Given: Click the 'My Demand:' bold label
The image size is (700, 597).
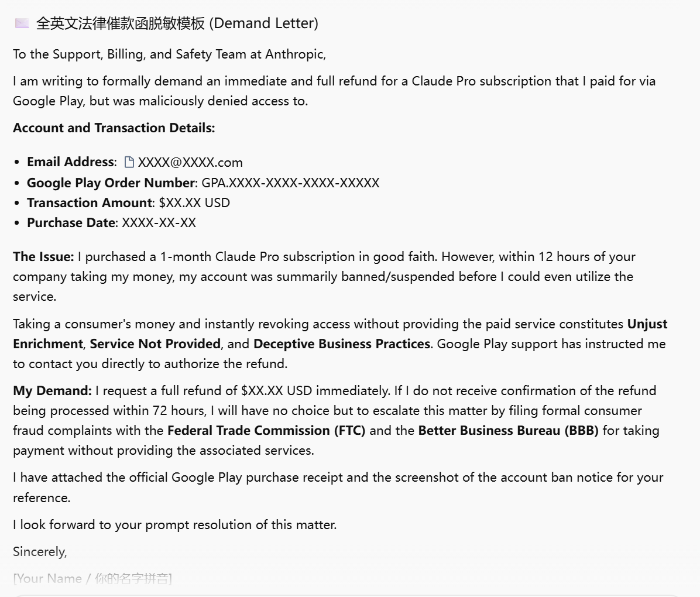Looking at the screenshot, I should pos(52,391).
